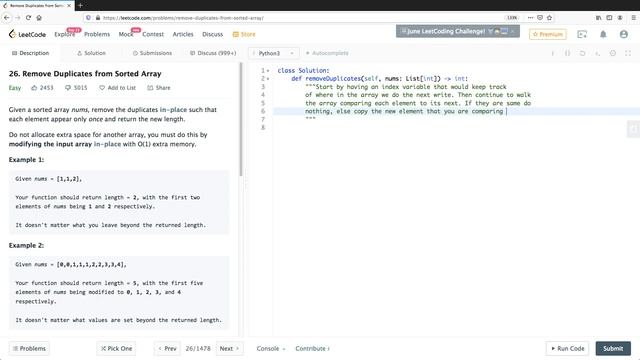Toggle the Autocomplete option
Screen dimensions: 640x360
point(327,53)
